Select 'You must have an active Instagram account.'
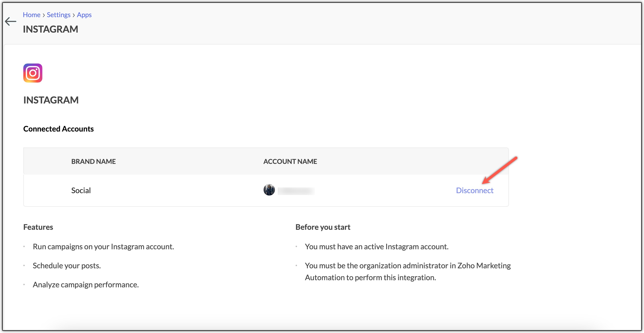Image resolution: width=644 pixels, height=333 pixels. pyautogui.click(x=376, y=247)
